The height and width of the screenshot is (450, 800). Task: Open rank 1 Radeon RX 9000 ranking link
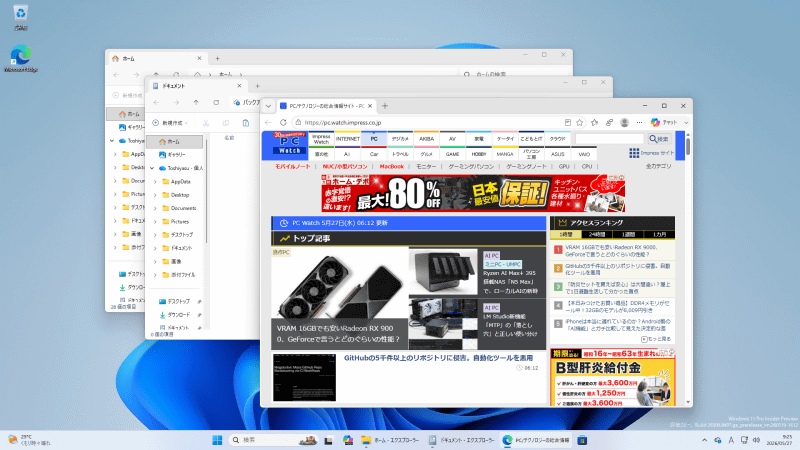[x=611, y=251]
